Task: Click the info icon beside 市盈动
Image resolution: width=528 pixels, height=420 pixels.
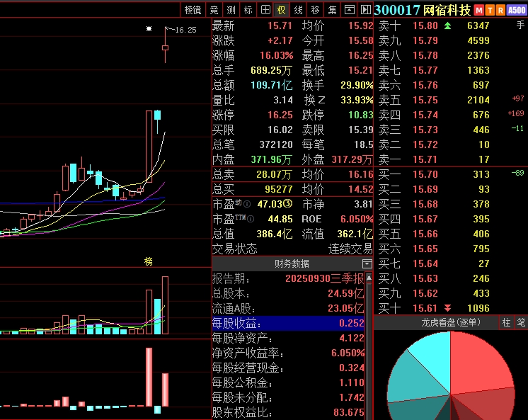Action: [247, 204]
